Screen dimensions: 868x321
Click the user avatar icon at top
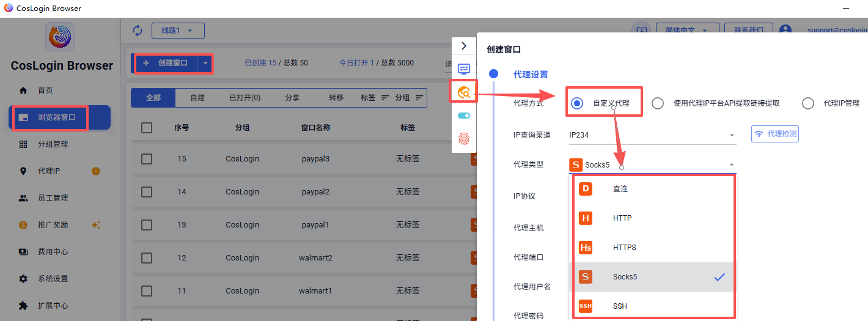785,30
